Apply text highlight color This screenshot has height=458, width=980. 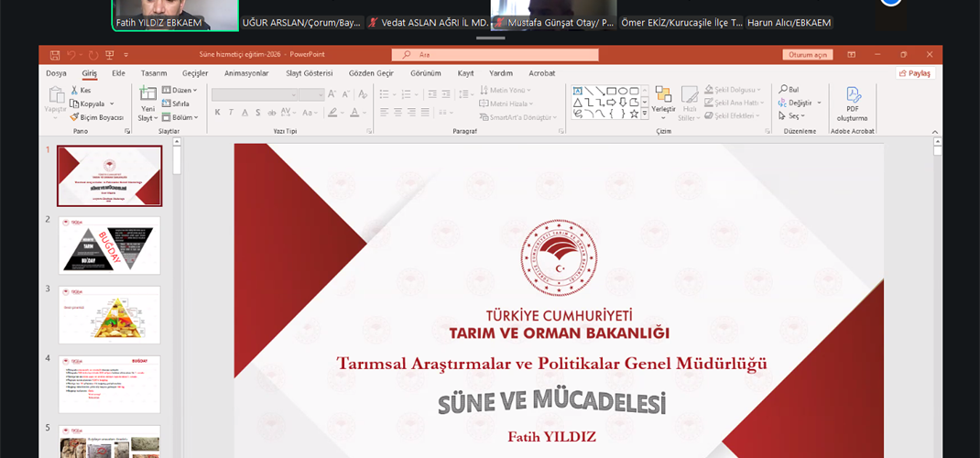coord(332,113)
